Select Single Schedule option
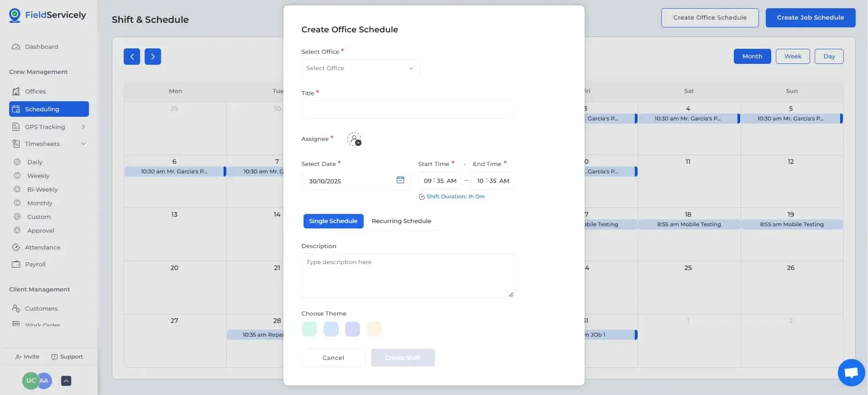The height and width of the screenshot is (395, 868). point(333,221)
